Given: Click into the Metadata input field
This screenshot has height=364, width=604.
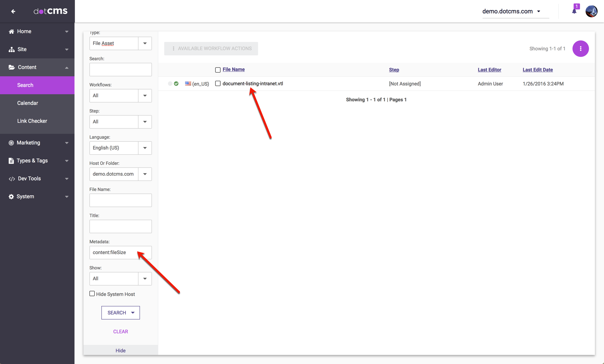Looking at the screenshot, I should (120, 253).
